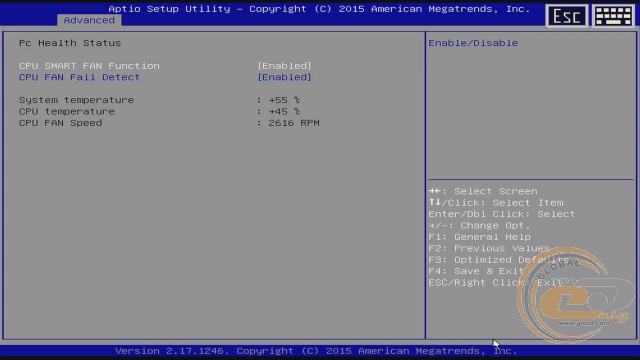Screen dimensions: 640x360
Task: Open the on-screen keyboard icon
Action: point(613,16)
